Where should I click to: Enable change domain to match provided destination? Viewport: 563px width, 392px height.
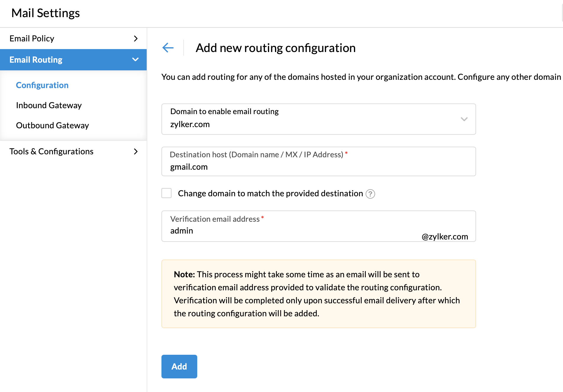point(166,193)
